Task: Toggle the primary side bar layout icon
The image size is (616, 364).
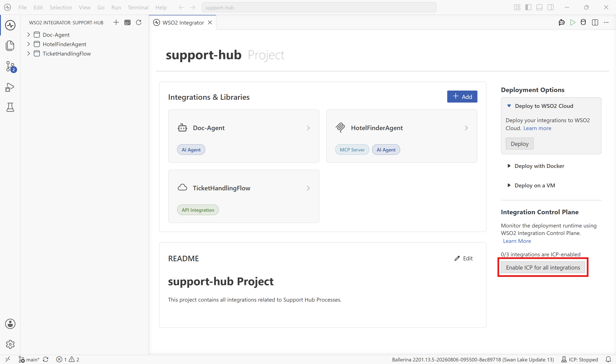Action: point(528,7)
